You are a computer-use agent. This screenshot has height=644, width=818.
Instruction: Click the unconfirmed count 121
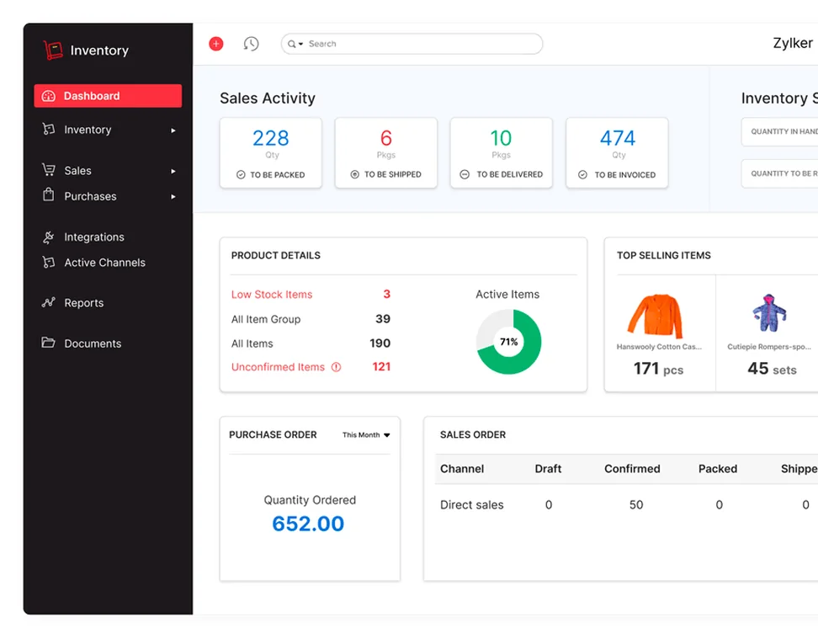[x=381, y=366]
